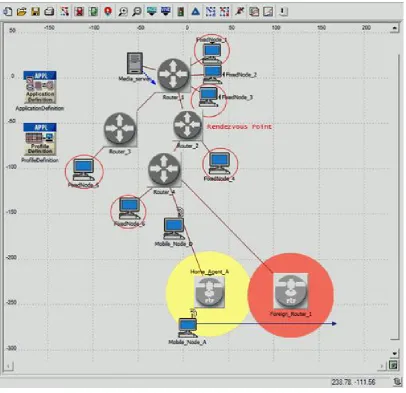
Task: Click the vertical scrollbar down arrow
Action: (x=394, y=353)
